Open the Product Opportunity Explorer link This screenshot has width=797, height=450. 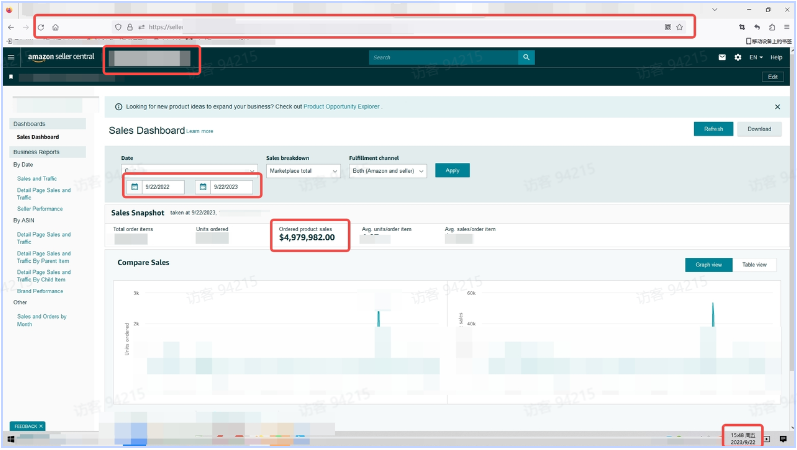341,106
